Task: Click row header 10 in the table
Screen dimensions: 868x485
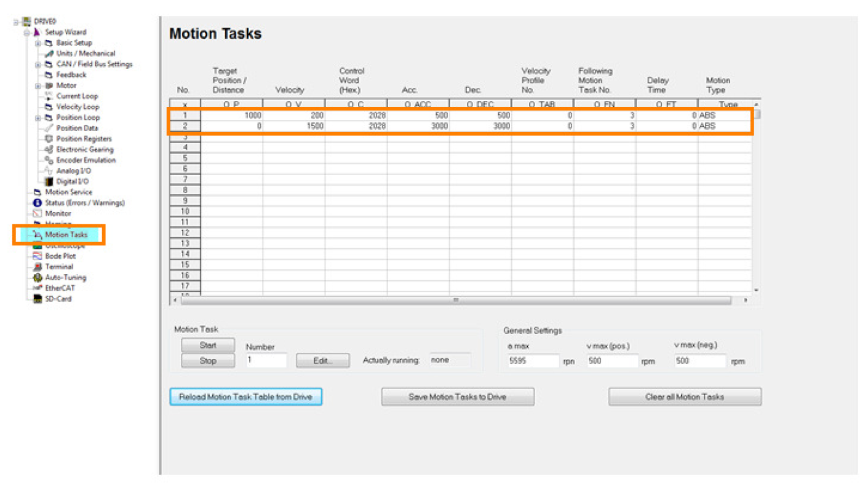Action: click(x=185, y=211)
